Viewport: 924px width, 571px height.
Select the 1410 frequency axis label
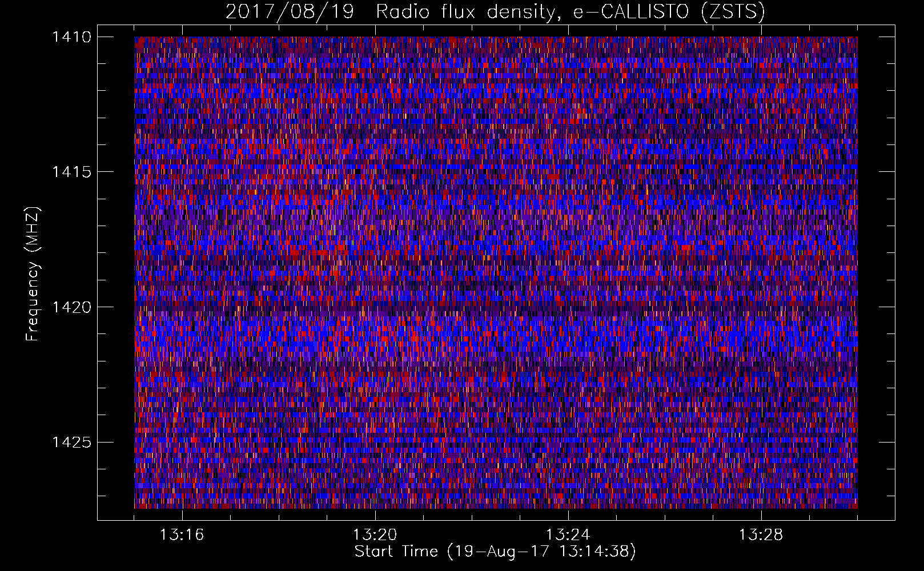click(71, 37)
